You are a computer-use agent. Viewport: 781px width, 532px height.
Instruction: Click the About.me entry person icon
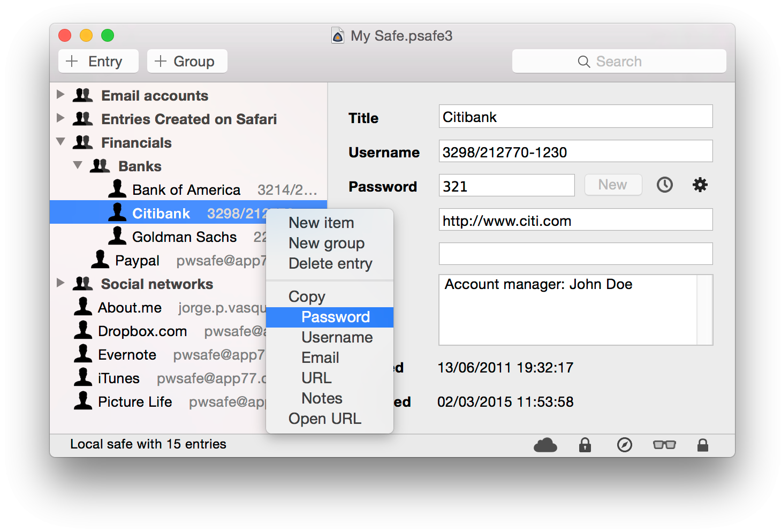(83, 306)
